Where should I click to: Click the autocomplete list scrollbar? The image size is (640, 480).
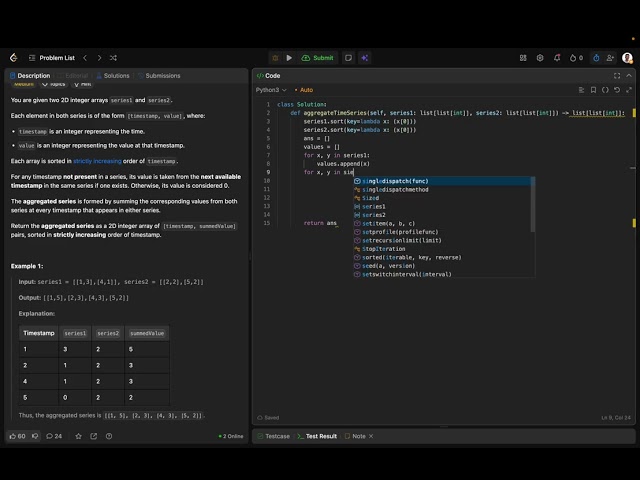pos(533,204)
